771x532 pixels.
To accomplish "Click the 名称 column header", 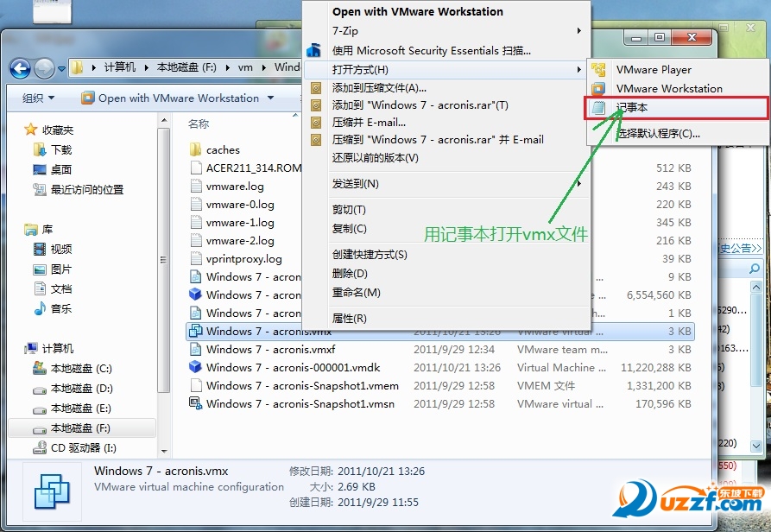I will 199,124.
